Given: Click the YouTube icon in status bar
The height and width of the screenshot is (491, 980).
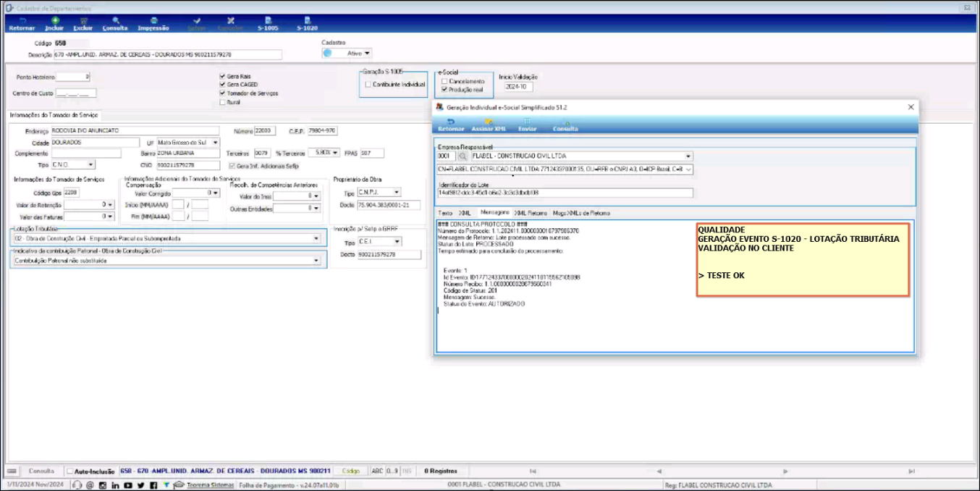Looking at the screenshot, I should click(x=127, y=485).
